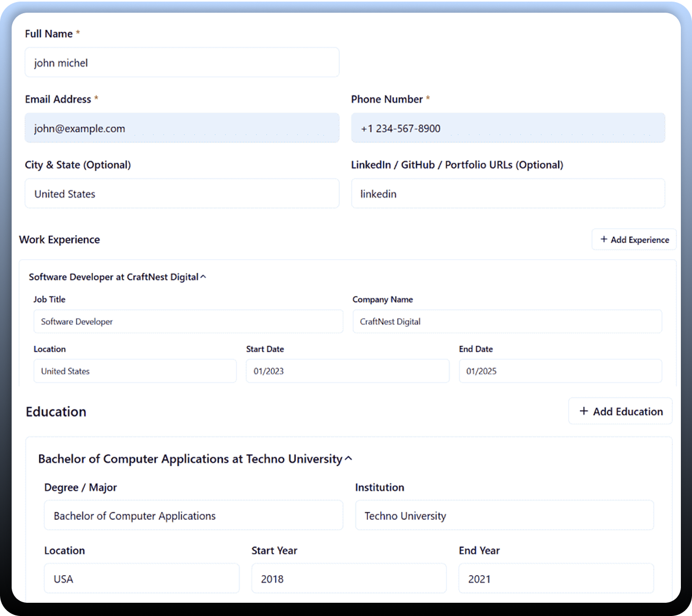Click the Full Name input field
This screenshot has height=616, width=692.
(x=182, y=63)
